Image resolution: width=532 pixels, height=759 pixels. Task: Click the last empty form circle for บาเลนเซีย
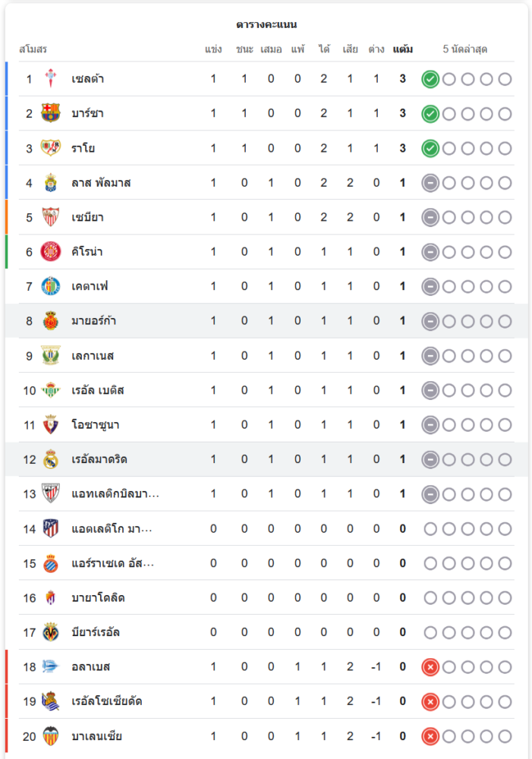coord(505,735)
